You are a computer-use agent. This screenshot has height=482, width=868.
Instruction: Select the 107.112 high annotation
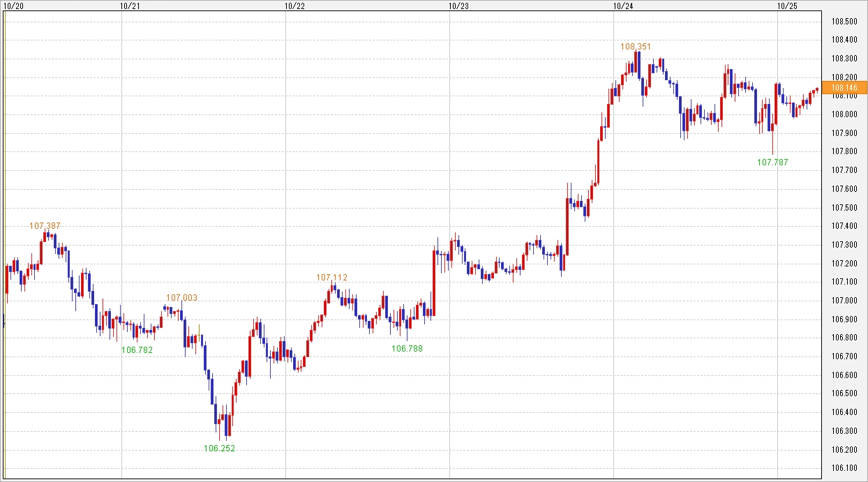(331, 278)
